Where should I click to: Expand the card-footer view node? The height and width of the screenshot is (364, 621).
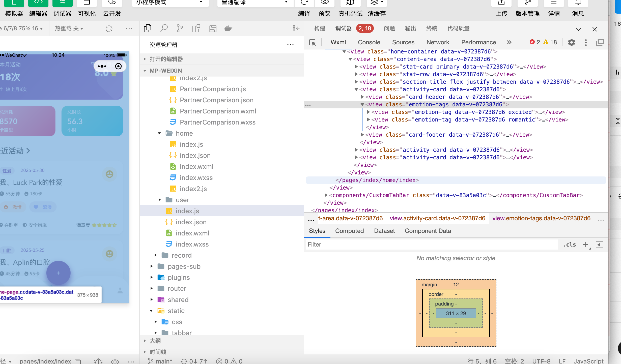point(362,135)
